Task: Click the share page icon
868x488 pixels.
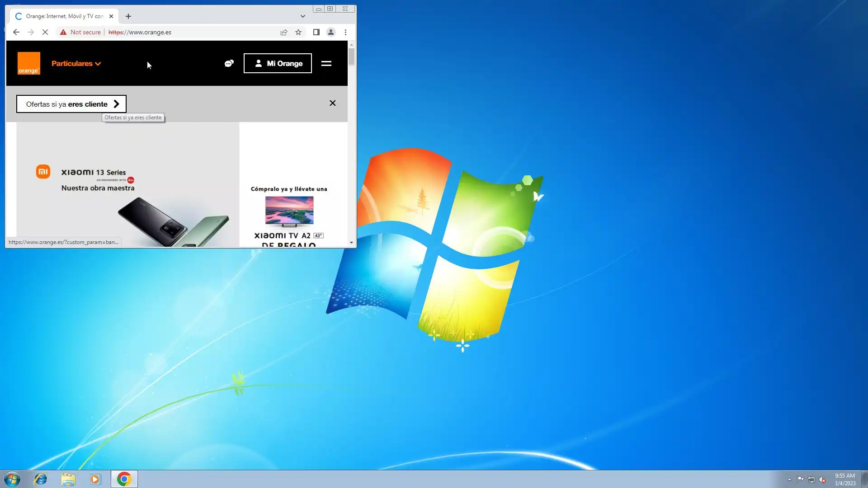Action: coord(284,32)
